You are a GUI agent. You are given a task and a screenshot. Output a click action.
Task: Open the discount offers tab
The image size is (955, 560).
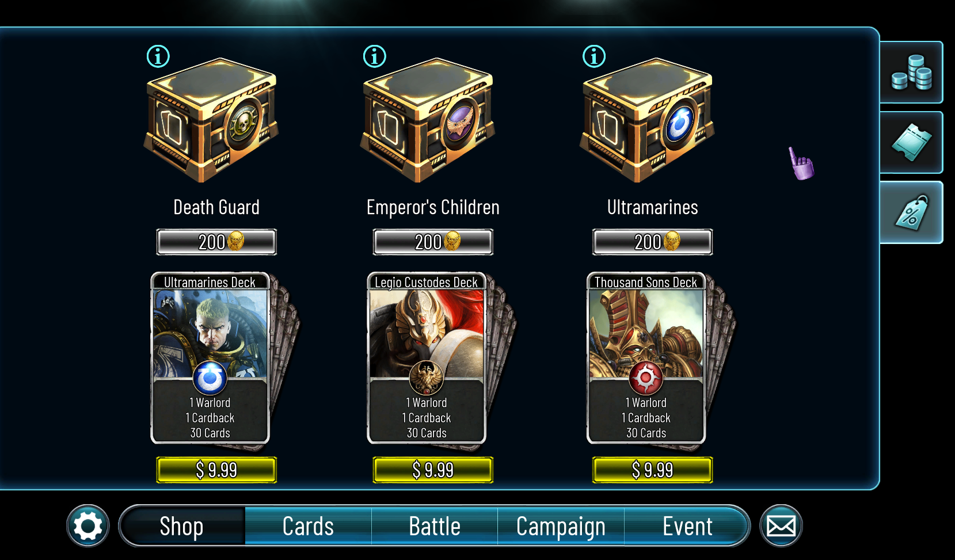(911, 212)
